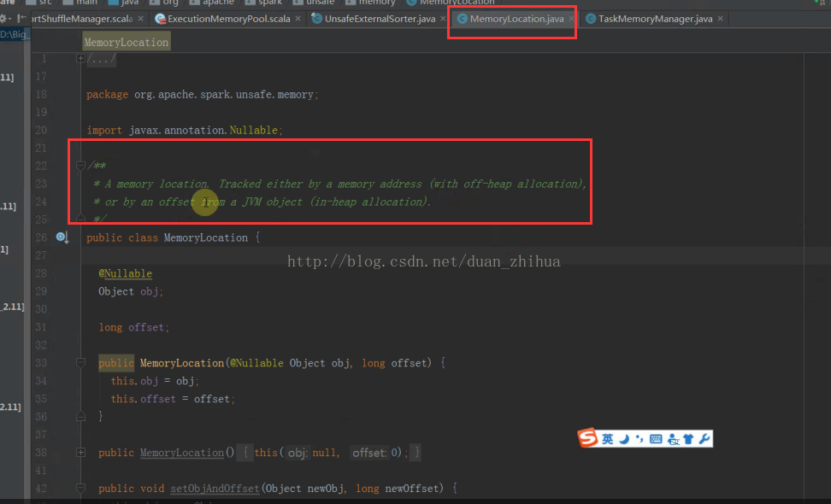Switch to the ExecutionMemoryPool.scala tab
831x504 pixels.
click(229, 19)
